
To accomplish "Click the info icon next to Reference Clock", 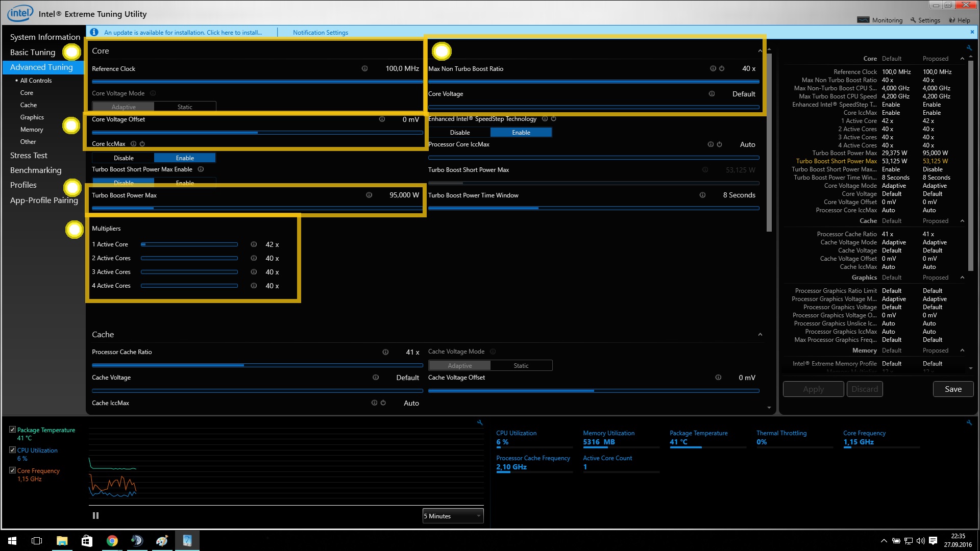I will click(x=364, y=68).
